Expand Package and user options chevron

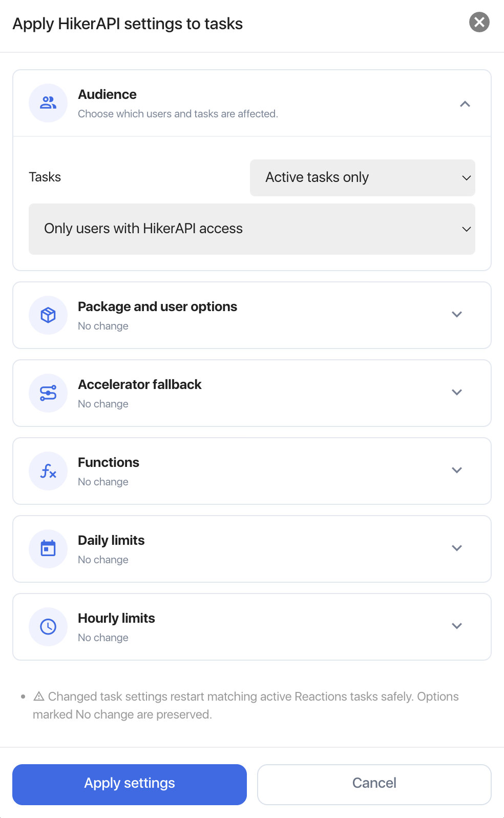point(457,314)
